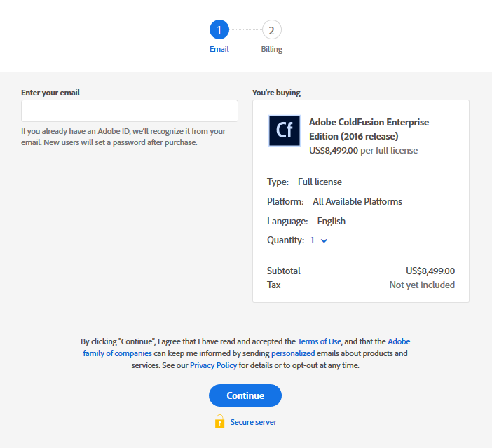
Task: Click the yellow padlock secure icon
Action: 219,421
